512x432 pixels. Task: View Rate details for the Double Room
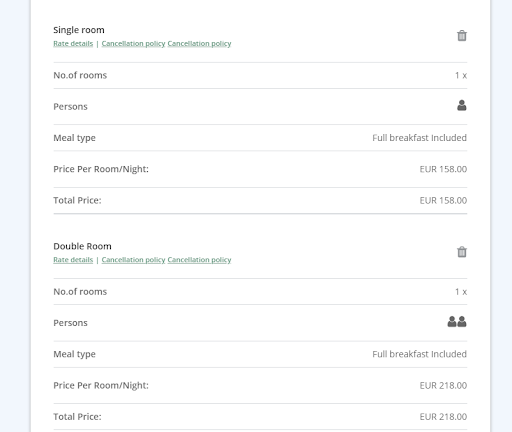[x=73, y=260]
